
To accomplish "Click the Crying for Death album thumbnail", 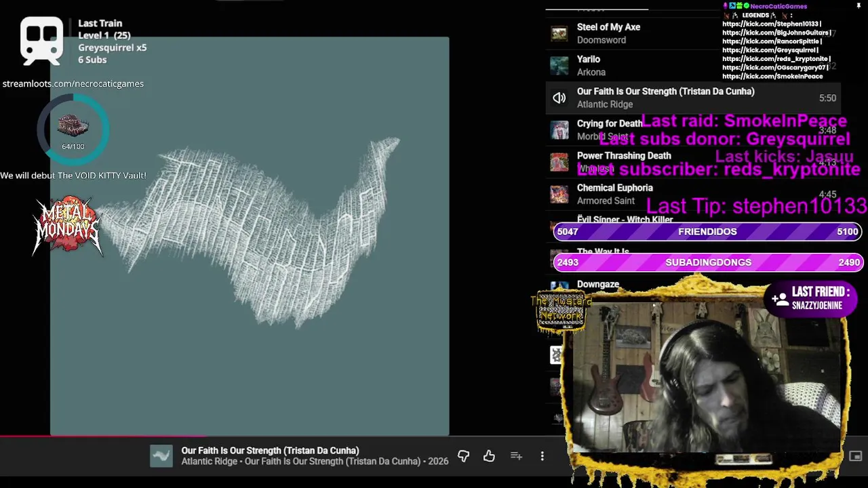I will point(559,130).
